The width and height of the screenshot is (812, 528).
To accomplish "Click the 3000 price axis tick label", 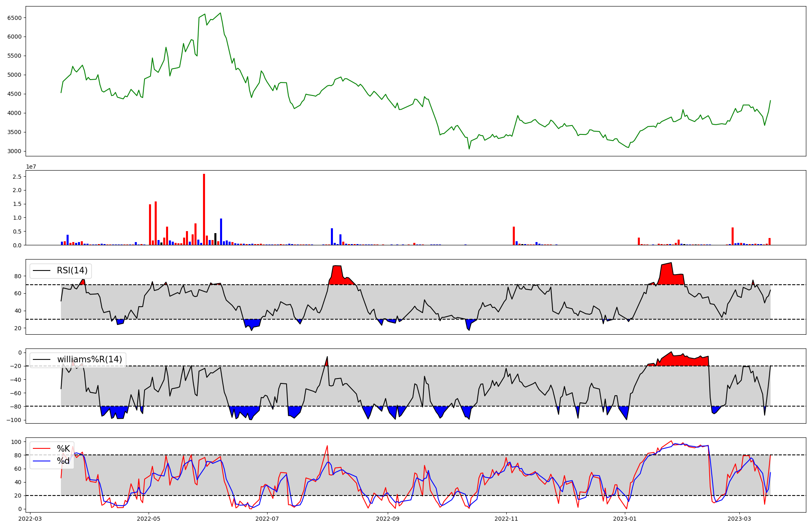I will (x=14, y=151).
